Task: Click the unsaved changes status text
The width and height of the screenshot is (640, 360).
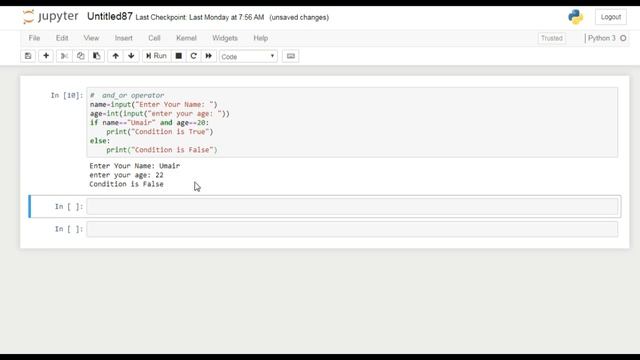Action: [x=299, y=17]
